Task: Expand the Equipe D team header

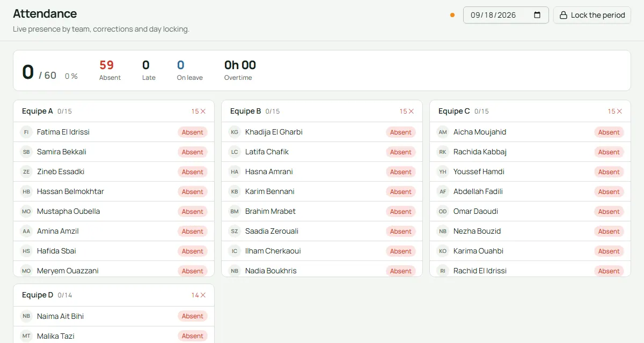Action: [114, 295]
